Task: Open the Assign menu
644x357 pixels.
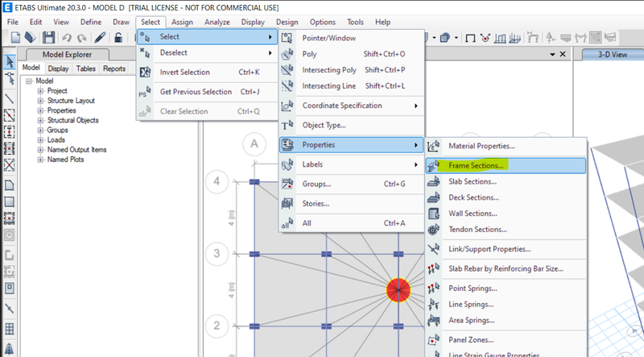Action: [x=182, y=23]
